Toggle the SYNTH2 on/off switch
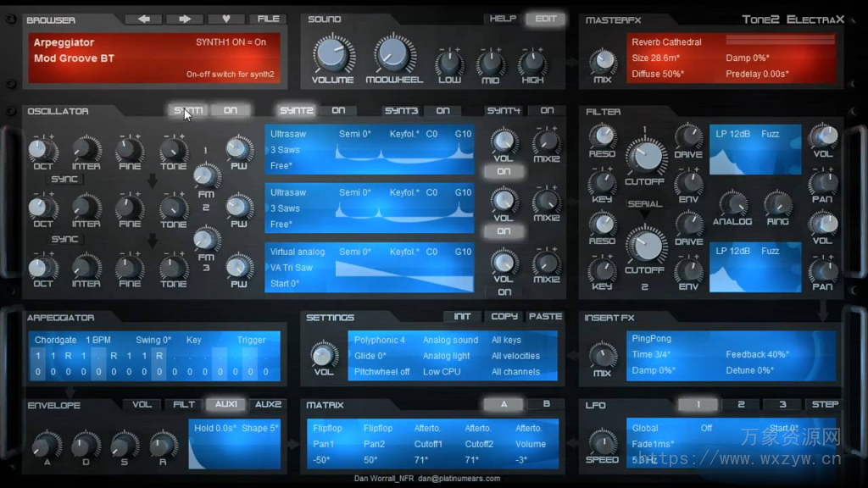868x488 pixels. click(x=339, y=110)
